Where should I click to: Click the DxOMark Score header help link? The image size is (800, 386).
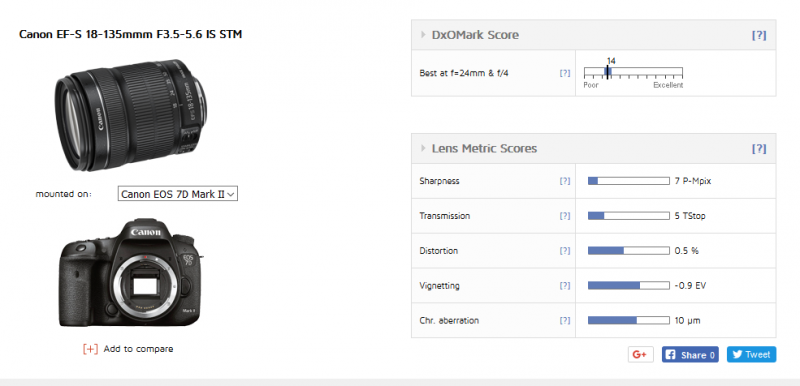tap(759, 35)
